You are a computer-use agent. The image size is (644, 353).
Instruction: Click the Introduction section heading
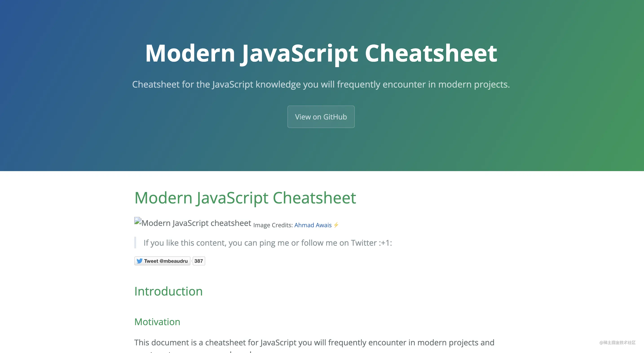tap(168, 291)
